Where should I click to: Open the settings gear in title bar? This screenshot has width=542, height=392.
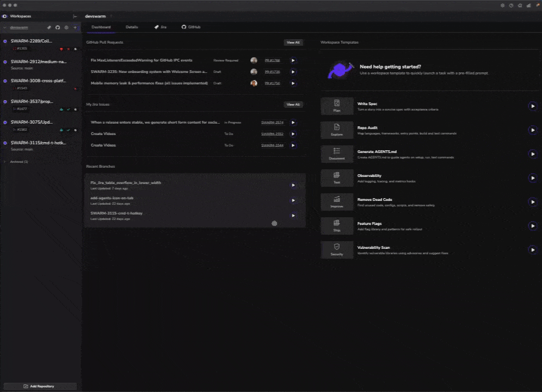[x=503, y=5]
